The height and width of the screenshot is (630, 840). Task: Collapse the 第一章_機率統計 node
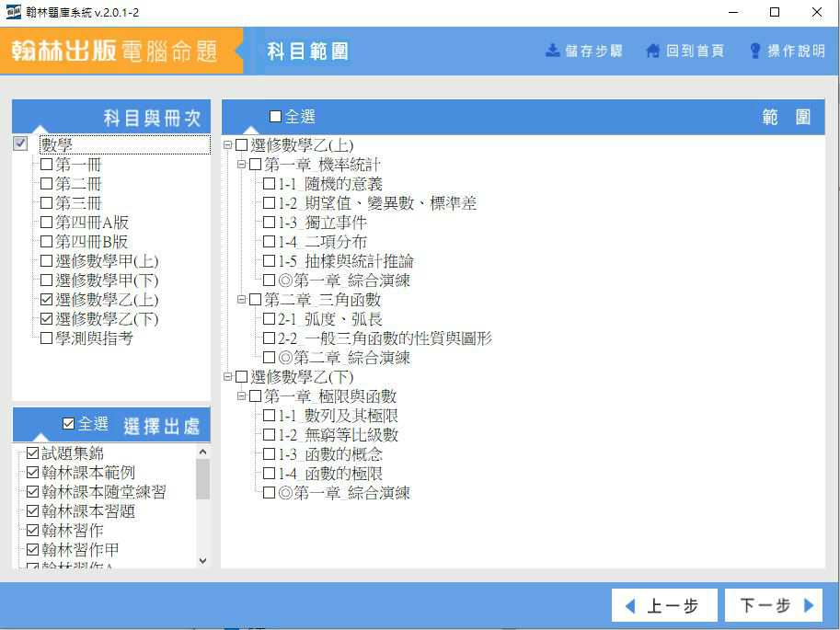coord(242,164)
